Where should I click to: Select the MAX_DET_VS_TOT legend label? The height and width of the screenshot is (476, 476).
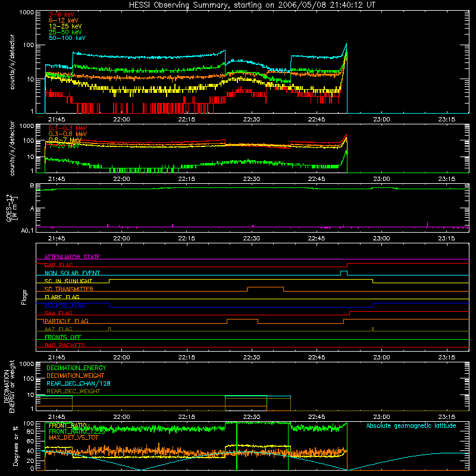click(x=73, y=437)
